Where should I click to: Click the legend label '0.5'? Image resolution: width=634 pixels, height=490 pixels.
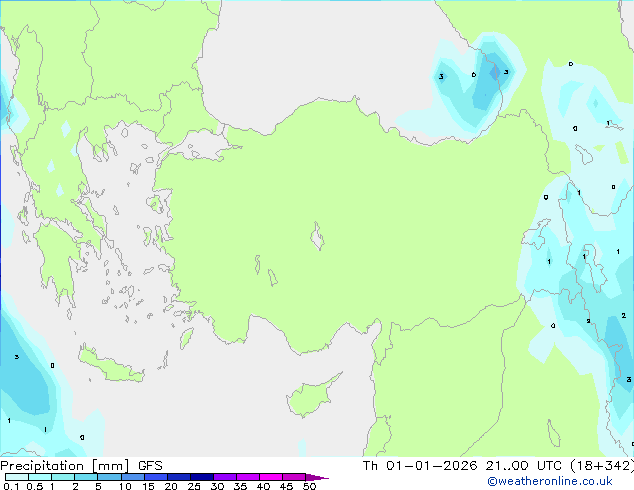35,486
